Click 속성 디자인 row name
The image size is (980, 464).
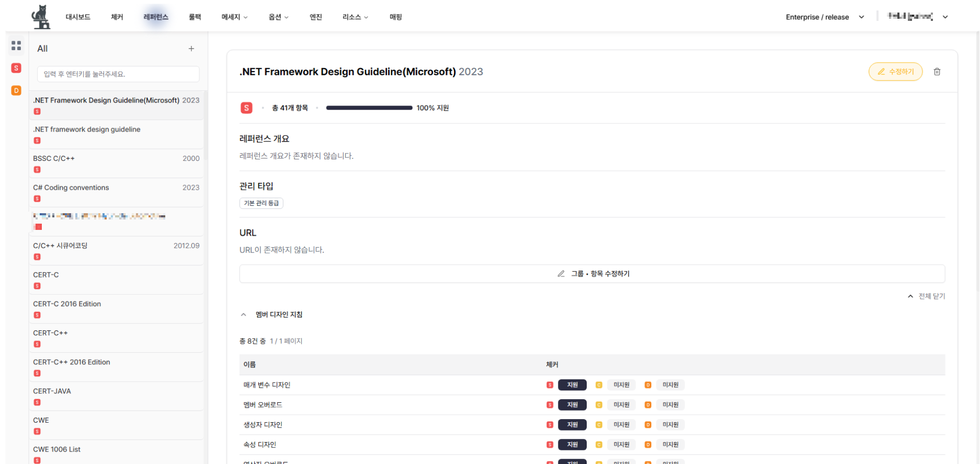point(259,445)
